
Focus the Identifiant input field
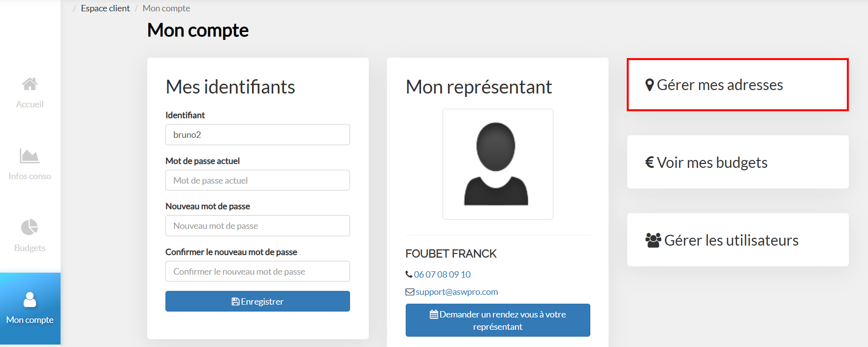coord(257,135)
